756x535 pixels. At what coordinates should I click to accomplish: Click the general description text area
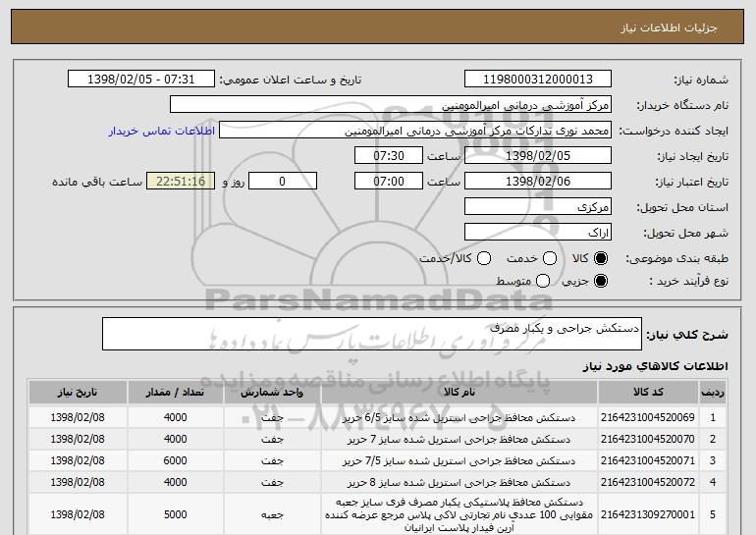(372, 334)
